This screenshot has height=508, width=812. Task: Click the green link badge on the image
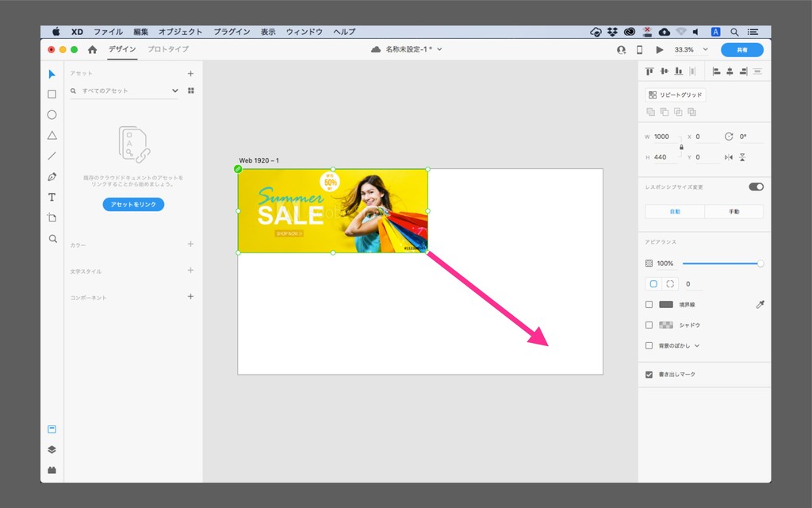238,169
